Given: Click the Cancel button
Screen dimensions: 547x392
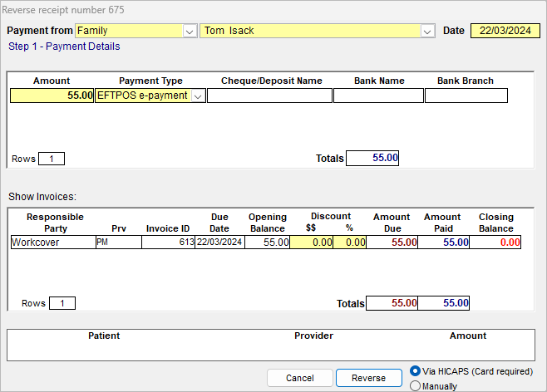Looking at the screenshot, I should point(299,378).
